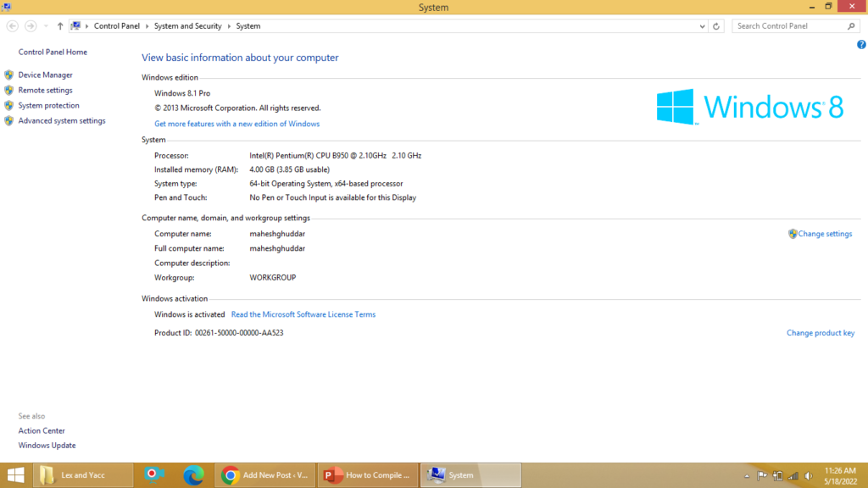Open 'Get more features with a new edition of Windows'

[236, 123]
